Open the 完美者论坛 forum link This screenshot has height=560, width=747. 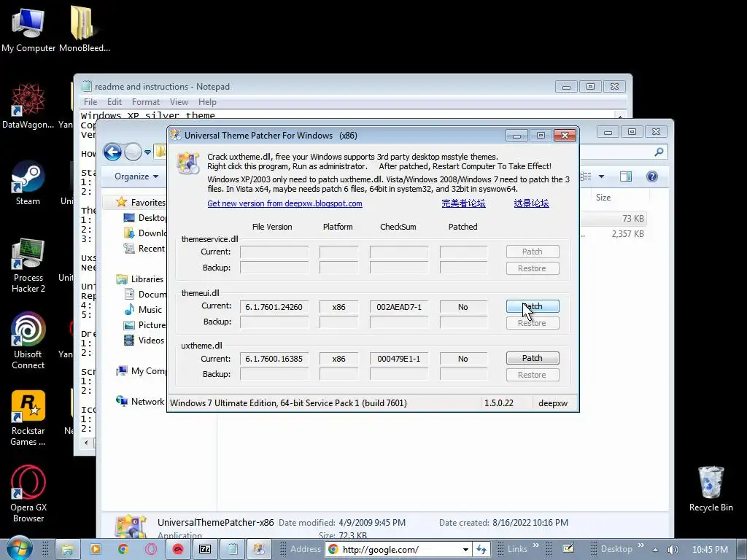(463, 203)
